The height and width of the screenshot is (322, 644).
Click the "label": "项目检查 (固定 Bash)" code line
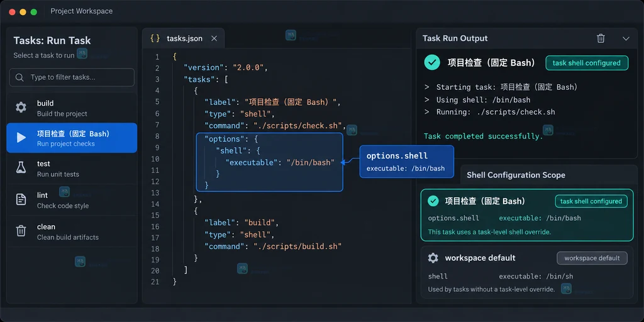point(273,102)
